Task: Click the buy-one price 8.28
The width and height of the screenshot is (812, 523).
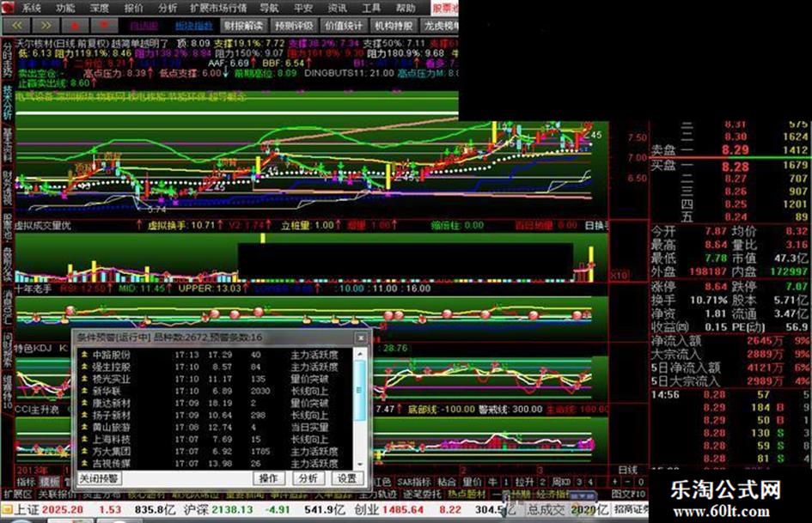Action: click(736, 167)
